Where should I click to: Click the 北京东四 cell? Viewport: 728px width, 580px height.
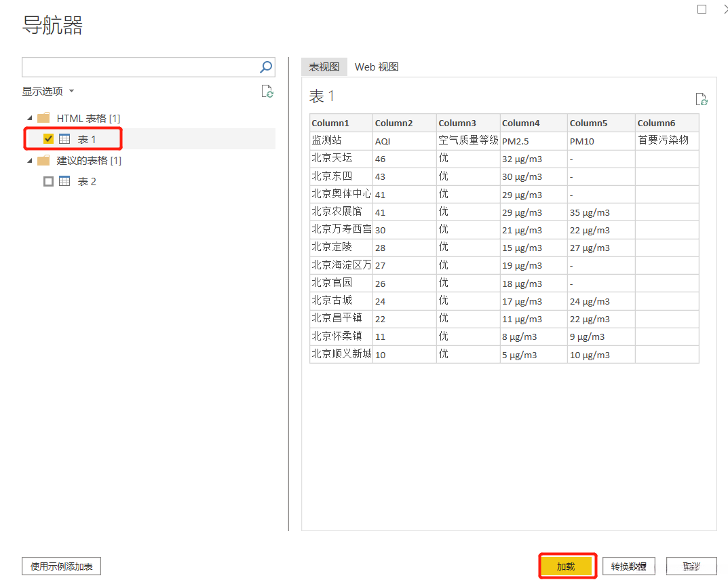click(x=341, y=176)
